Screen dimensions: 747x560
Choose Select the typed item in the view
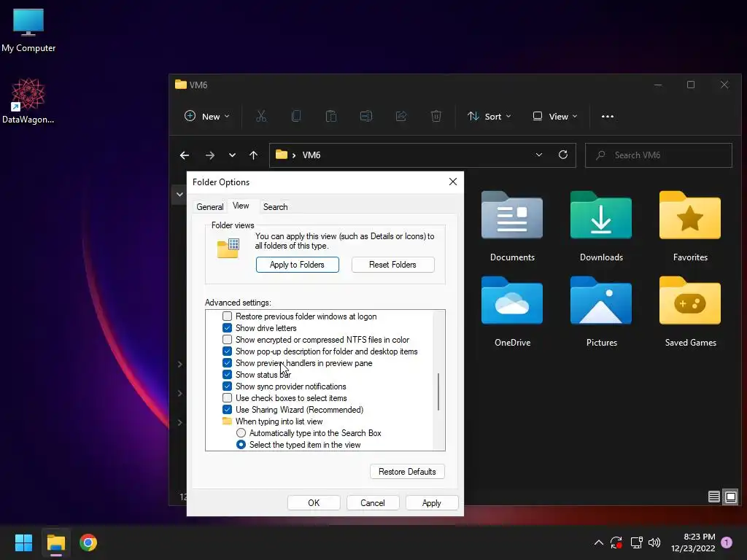[x=241, y=445]
